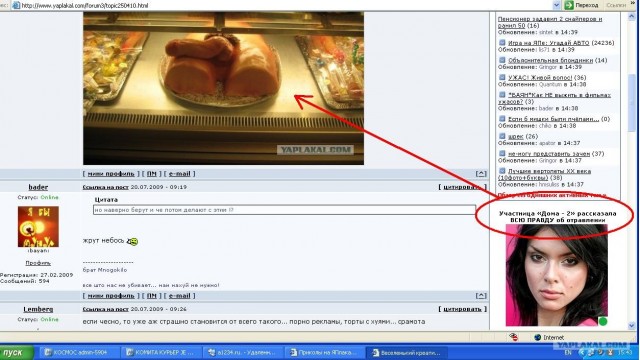
Task: Click the EN language indicator in the tray
Action: point(568,352)
